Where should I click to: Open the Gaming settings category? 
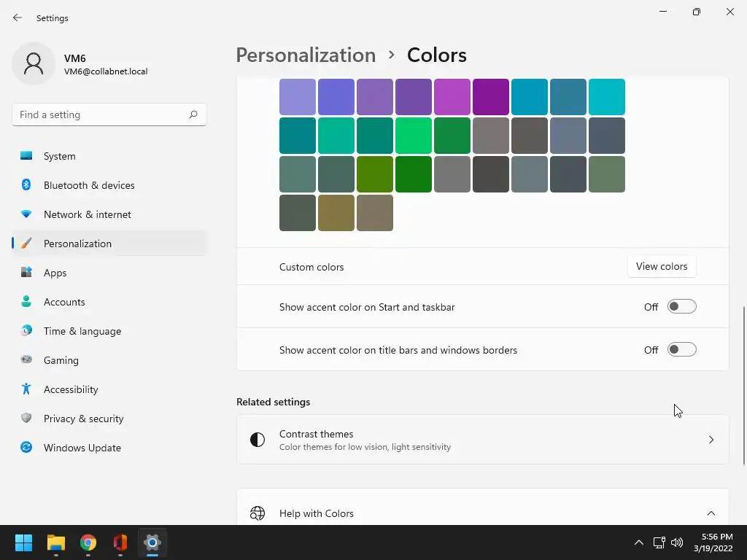click(109, 359)
